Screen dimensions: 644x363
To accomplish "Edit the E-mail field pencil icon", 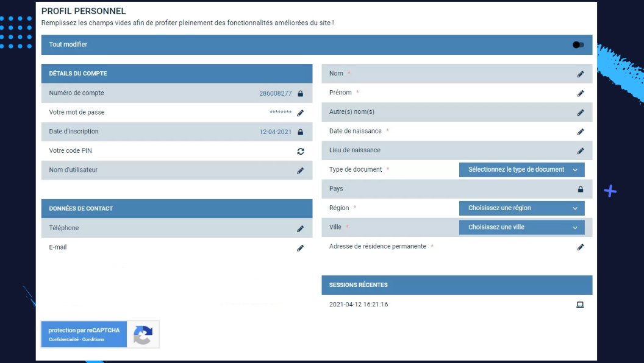I will 300,248.
